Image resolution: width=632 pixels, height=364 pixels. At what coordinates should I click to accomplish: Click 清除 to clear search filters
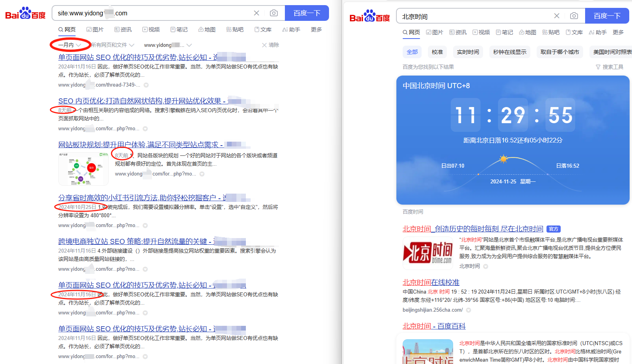click(x=271, y=45)
